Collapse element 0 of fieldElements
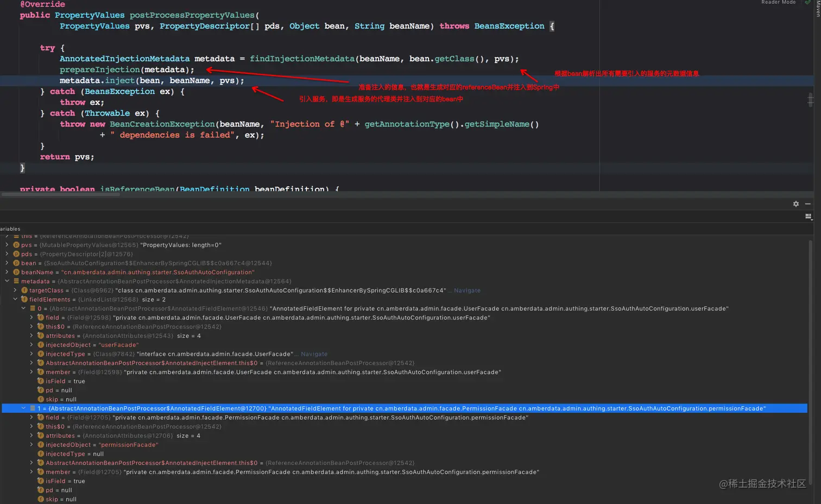Viewport: 821px width, 504px height. [x=23, y=308]
